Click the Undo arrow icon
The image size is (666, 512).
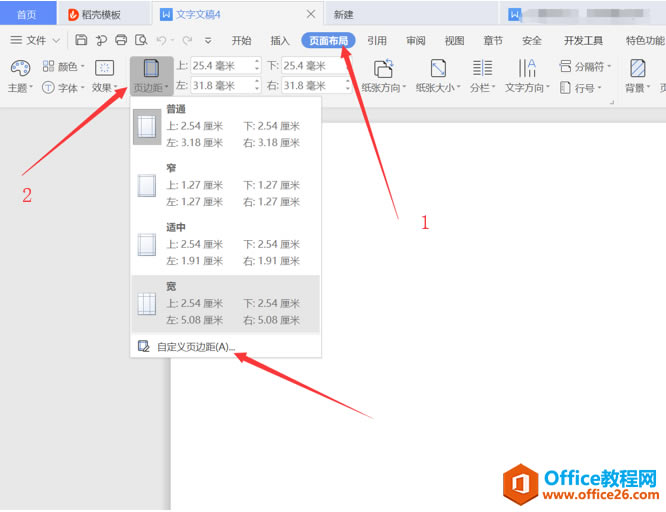(161, 40)
